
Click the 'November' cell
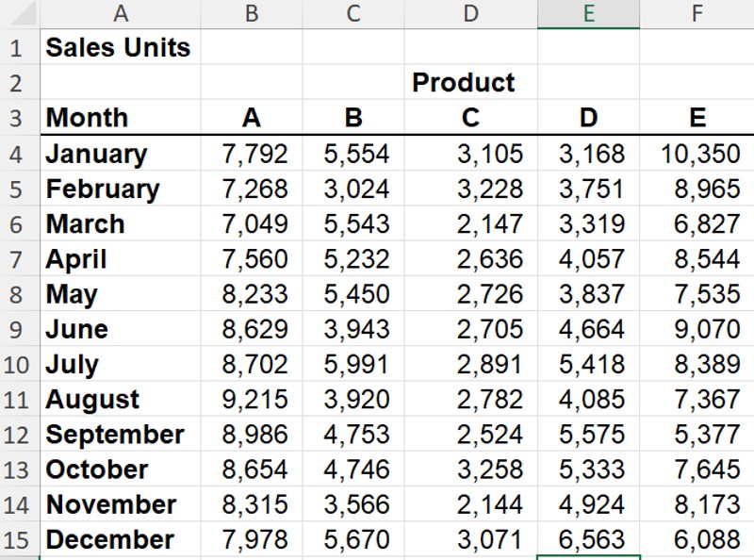point(121,504)
